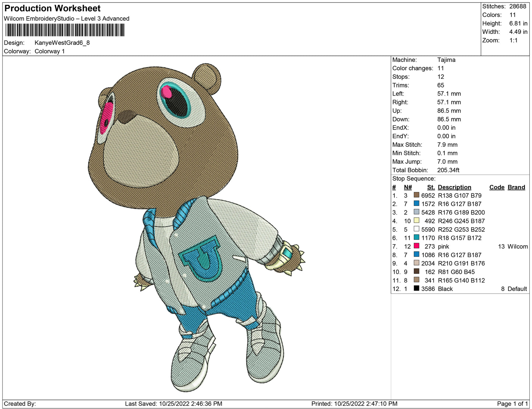Click the "Brand" column header
The width and height of the screenshot is (532, 409).
tap(517, 187)
